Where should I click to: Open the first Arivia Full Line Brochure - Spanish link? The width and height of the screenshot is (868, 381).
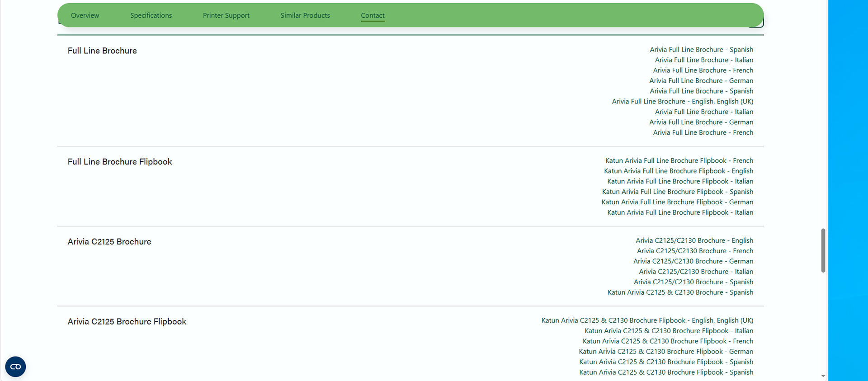click(702, 50)
